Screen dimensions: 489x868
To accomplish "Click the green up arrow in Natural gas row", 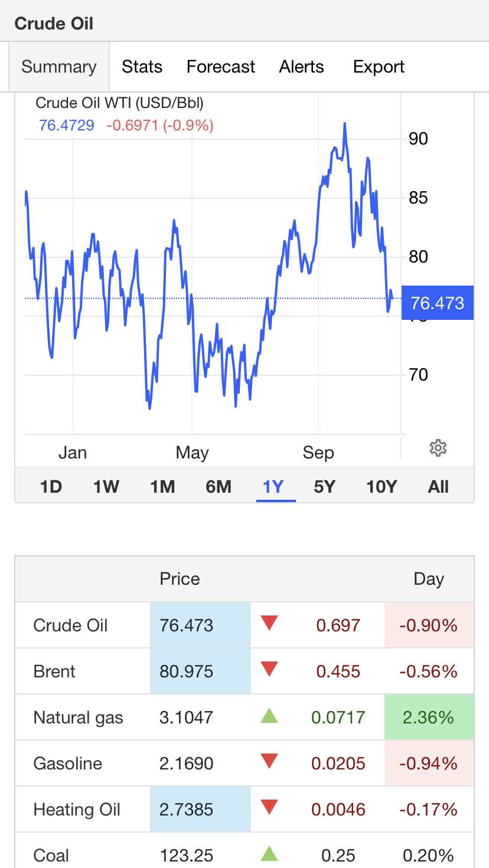I will click(269, 716).
